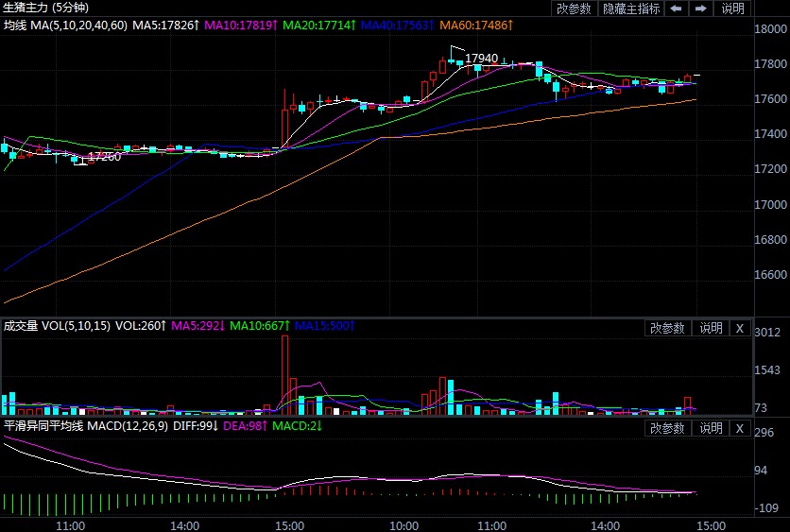Click 改参数 in the MACD panel
Image resolution: width=790 pixels, height=532 pixels.
click(x=667, y=428)
